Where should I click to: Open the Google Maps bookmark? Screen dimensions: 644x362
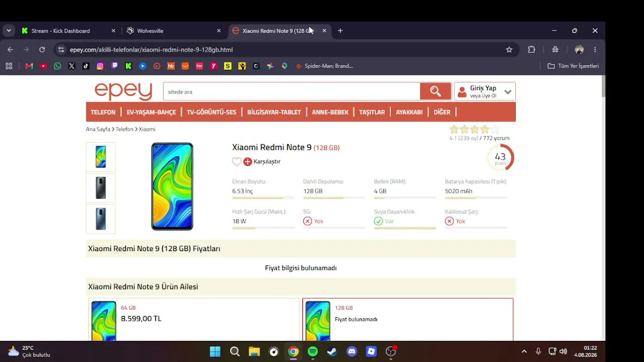click(284, 66)
